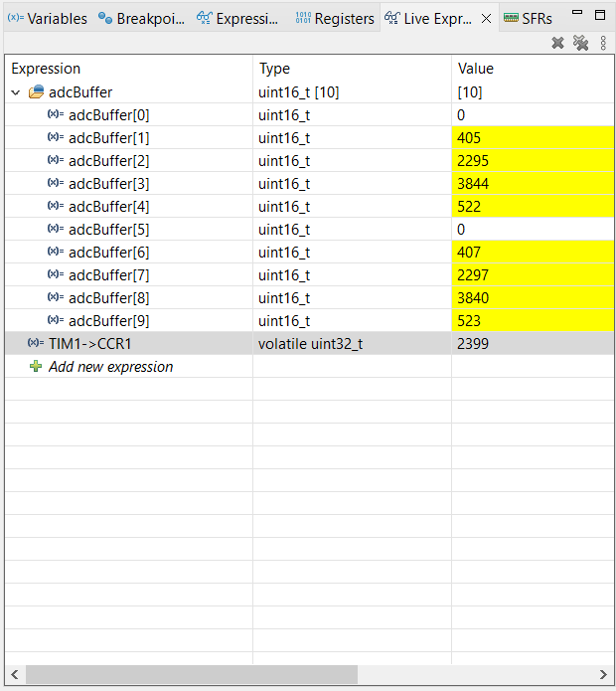Click the variable icon beside adcBuffer[5]
616x691 pixels.
click(56, 229)
